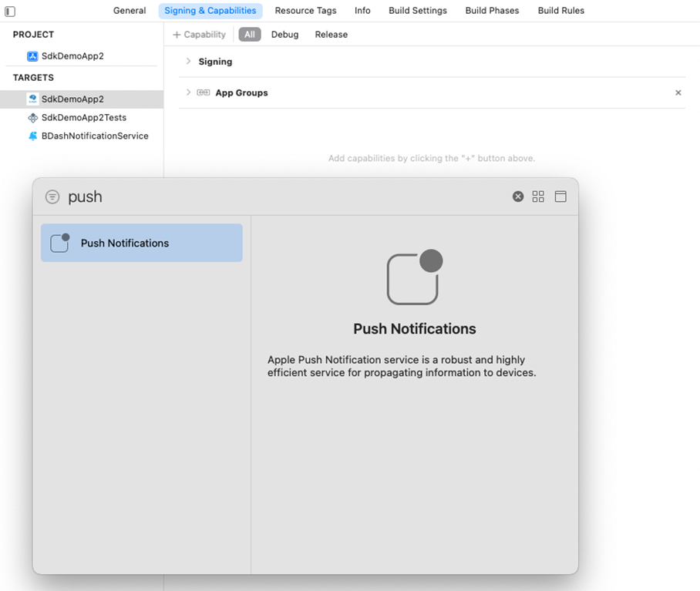Toggle the detail pane layout icon

560,196
